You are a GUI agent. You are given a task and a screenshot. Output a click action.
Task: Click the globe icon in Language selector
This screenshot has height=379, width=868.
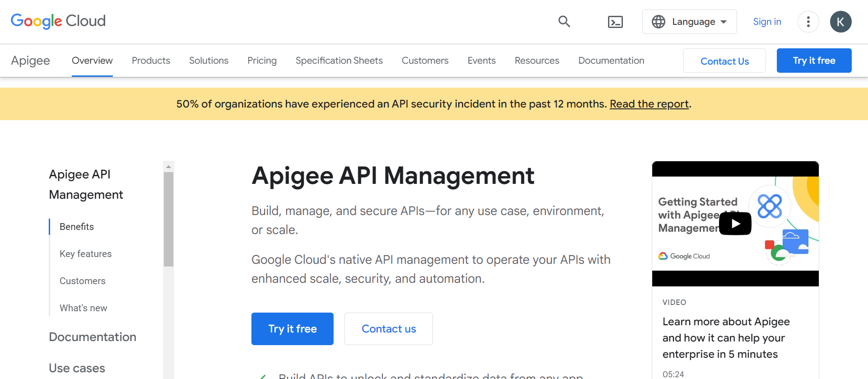pyautogui.click(x=659, y=22)
